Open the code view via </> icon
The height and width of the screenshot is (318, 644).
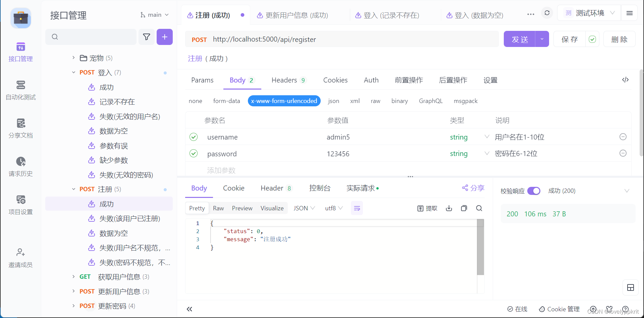click(x=625, y=80)
